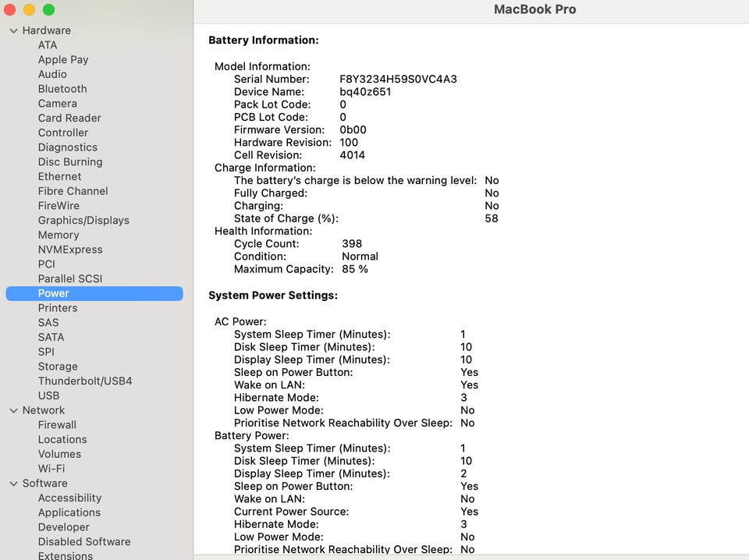
Task: Open PCI hardware entry
Action: click(x=46, y=264)
